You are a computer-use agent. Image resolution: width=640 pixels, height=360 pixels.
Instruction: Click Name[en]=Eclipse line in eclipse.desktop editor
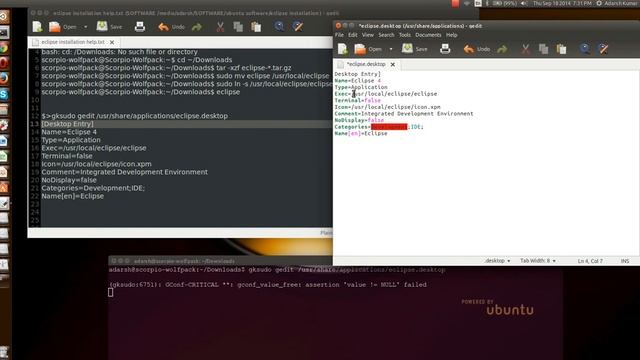(361, 133)
